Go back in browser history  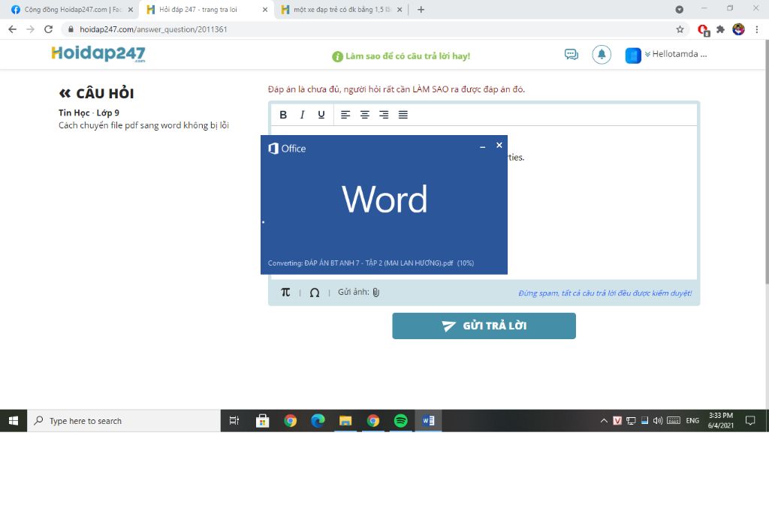(x=12, y=29)
